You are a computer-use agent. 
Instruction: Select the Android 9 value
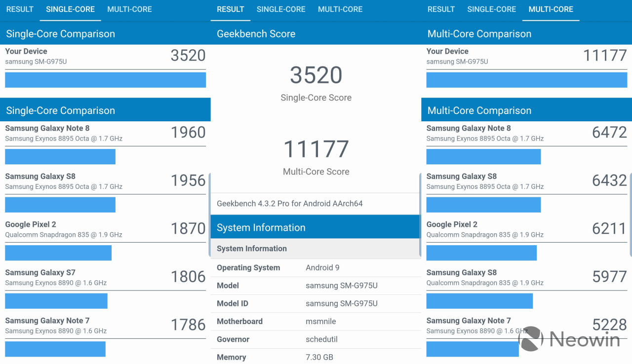coord(322,268)
